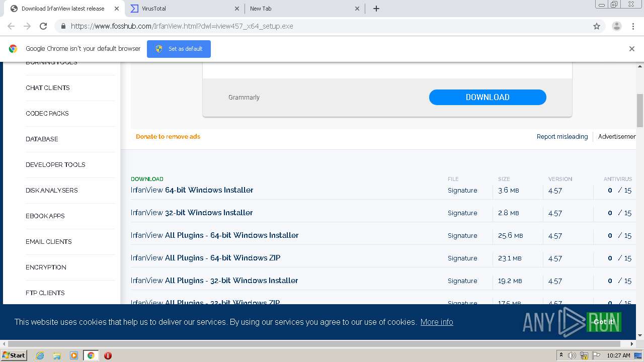Open Chrome three-dot menu

pyautogui.click(x=633, y=26)
